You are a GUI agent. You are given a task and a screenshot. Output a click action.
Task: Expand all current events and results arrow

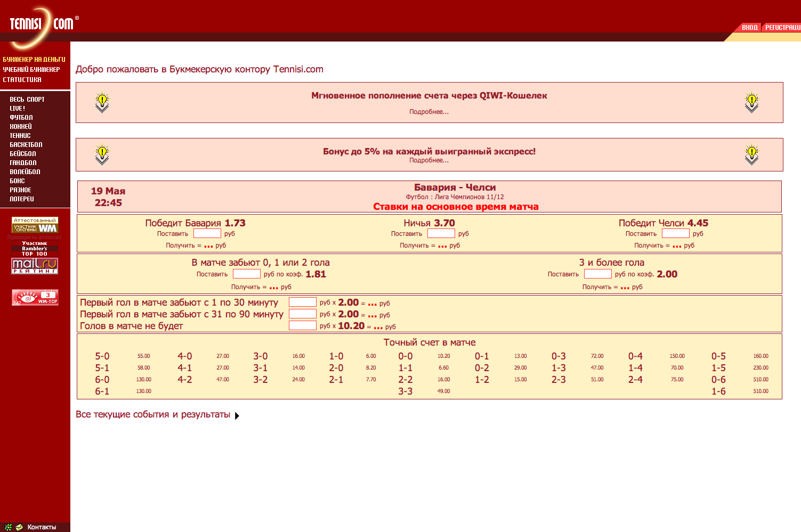coord(237,415)
